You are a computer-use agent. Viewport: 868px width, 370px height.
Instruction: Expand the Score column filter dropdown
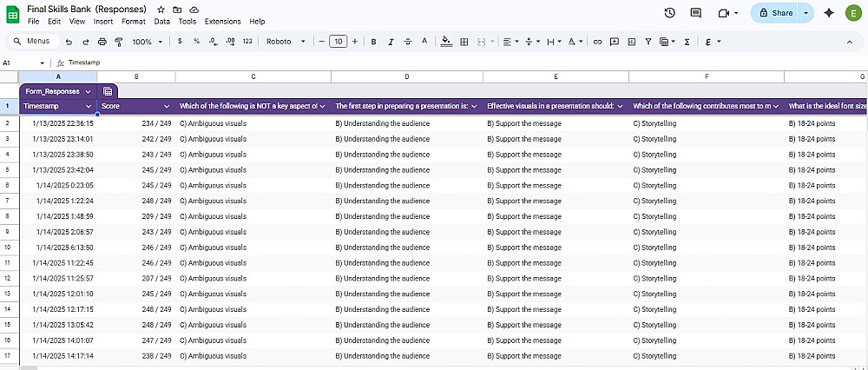[x=167, y=106]
